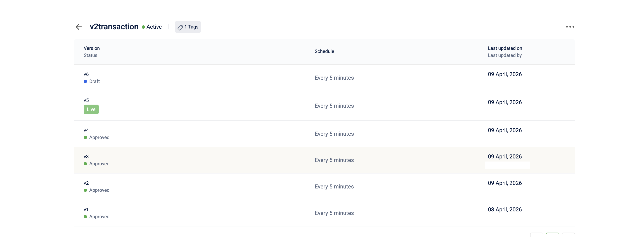Image resolution: width=644 pixels, height=237 pixels.
Task: Click v1's 08 April, 2026 date
Action: pos(504,210)
